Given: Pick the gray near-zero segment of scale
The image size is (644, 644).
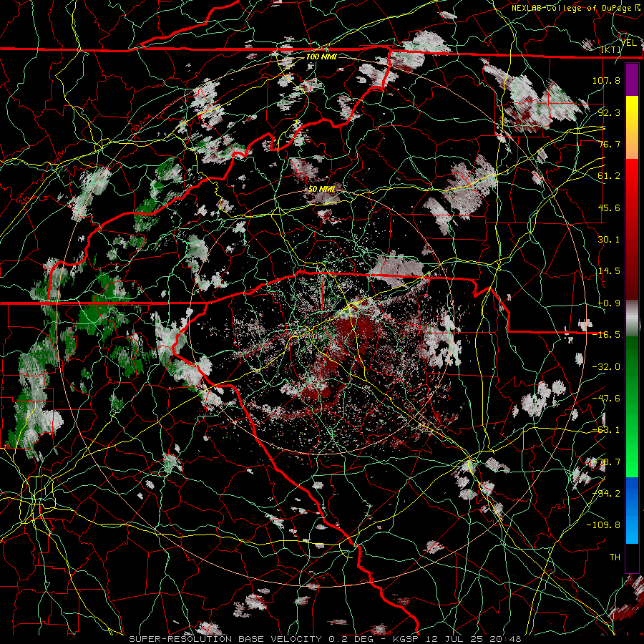Looking at the screenshot, I should click(632, 318).
